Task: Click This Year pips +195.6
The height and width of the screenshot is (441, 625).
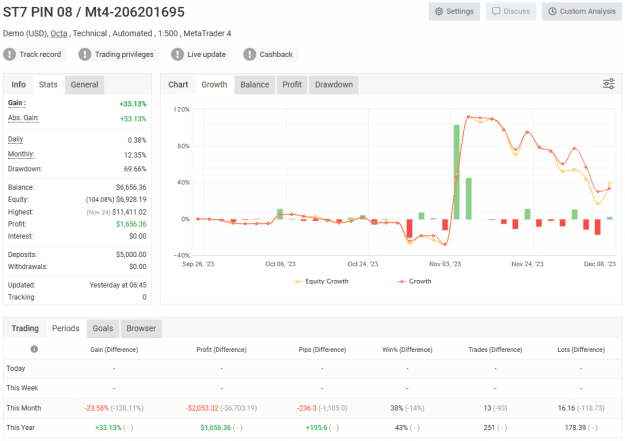Action: coord(316,427)
